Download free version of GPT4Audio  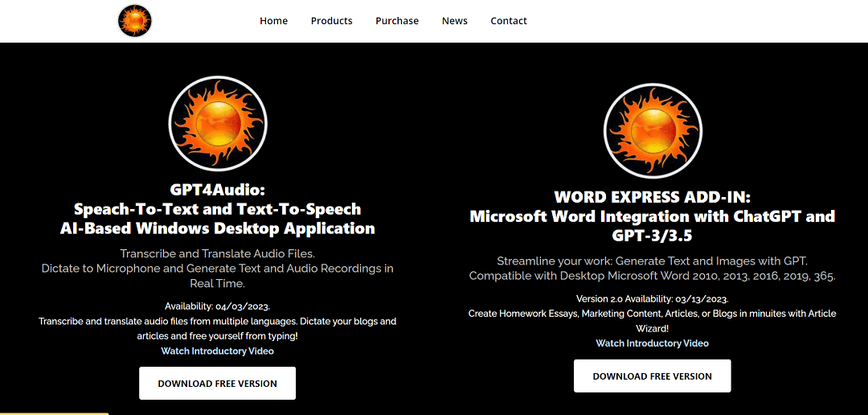pyautogui.click(x=218, y=384)
